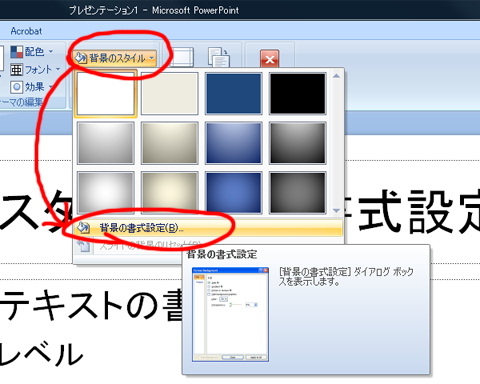Select the beige gradient style in the second row
This screenshot has width=480, height=384.
click(169, 143)
